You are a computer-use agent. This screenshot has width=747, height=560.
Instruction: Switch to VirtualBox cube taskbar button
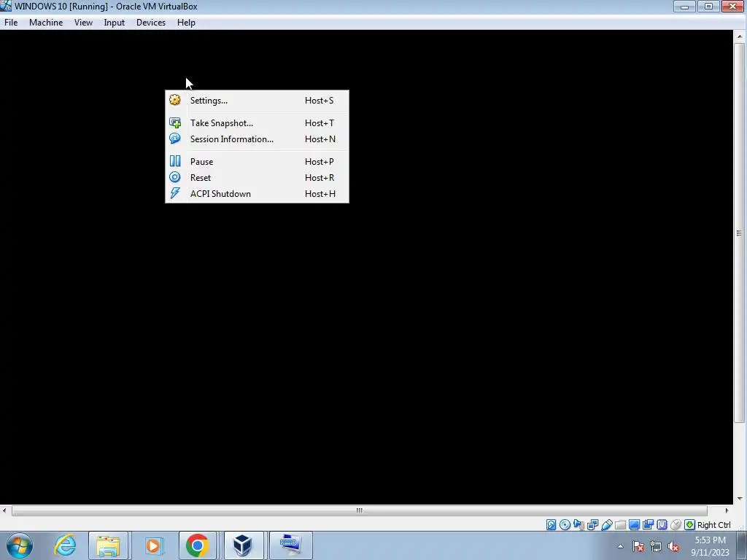[243, 545]
